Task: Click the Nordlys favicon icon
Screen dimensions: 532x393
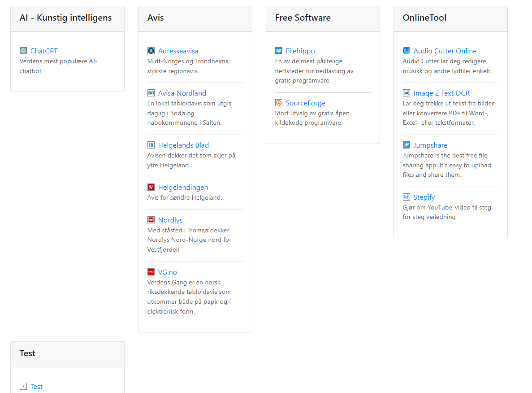Action: point(151,220)
